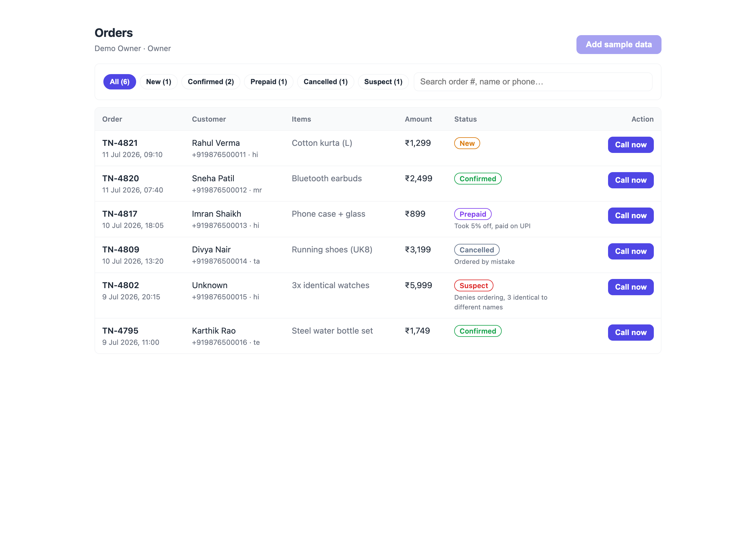
Task: Call Divya Nair about the cancelled order
Action: point(631,251)
